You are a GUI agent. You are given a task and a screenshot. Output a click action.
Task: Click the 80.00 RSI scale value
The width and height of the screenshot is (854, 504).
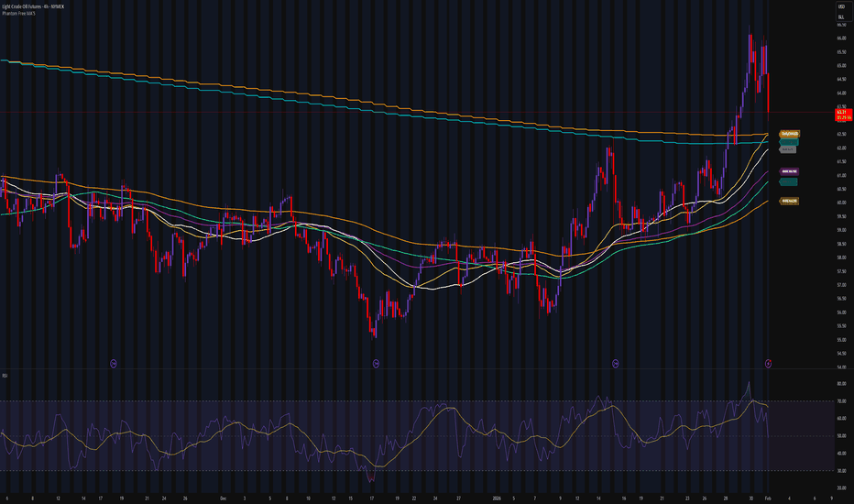(841, 384)
